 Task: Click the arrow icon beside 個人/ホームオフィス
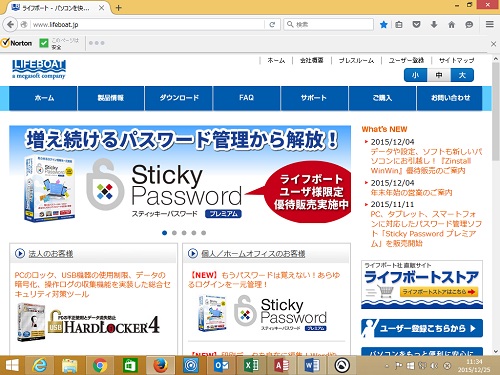(x=193, y=253)
